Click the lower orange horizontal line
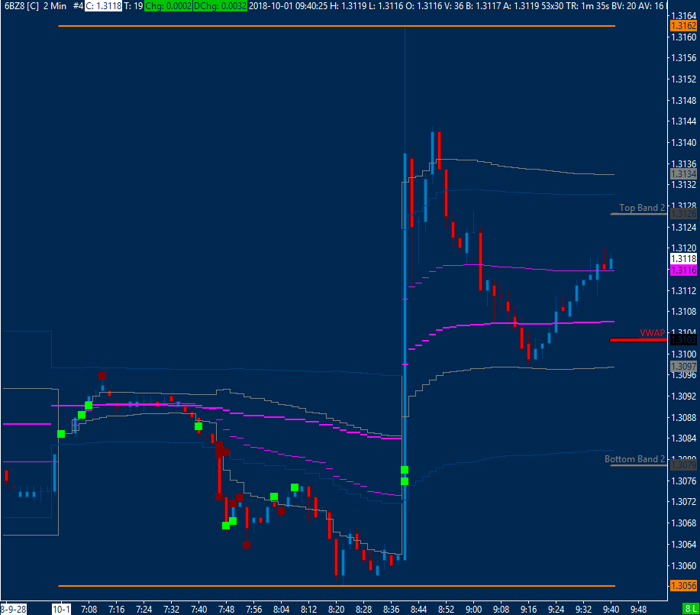 pos(337,585)
